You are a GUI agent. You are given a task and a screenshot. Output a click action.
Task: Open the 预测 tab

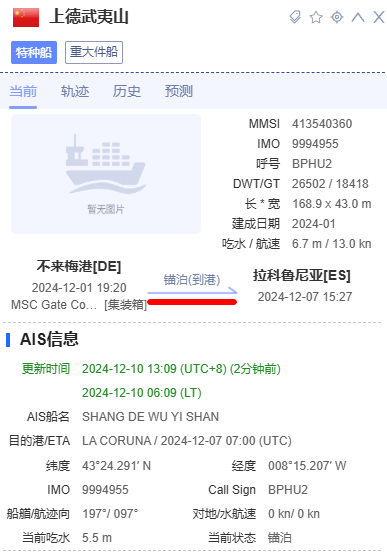click(x=179, y=92)
